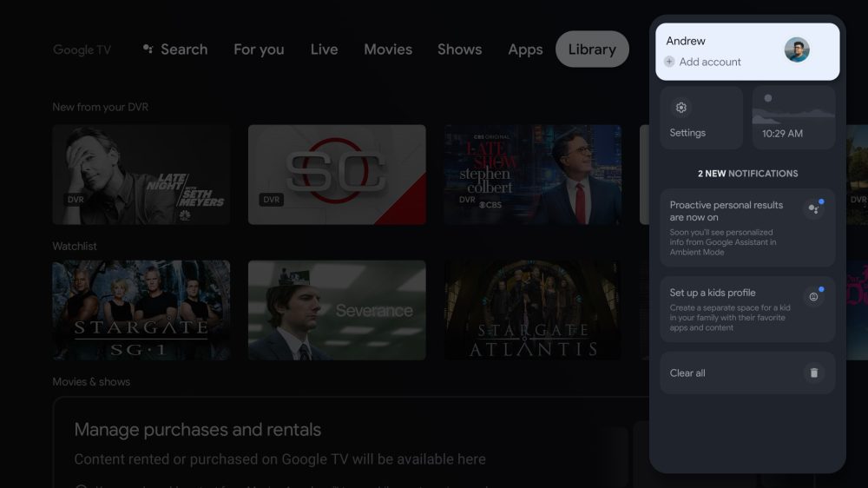Click the Google Assistant icon beside Search
Image resolution: width=868 pixels, height=488 pixels.
(148, 49)
